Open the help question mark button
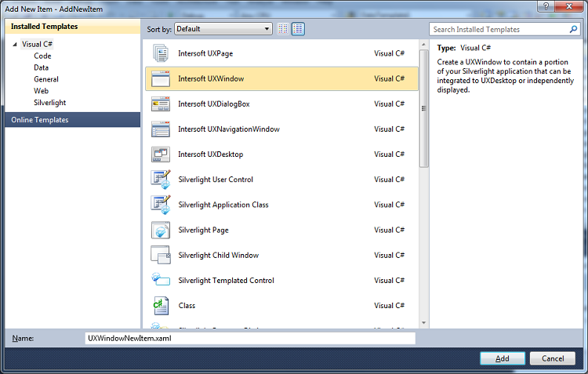This screenshot has width=588, height=374. pos(546,6)
